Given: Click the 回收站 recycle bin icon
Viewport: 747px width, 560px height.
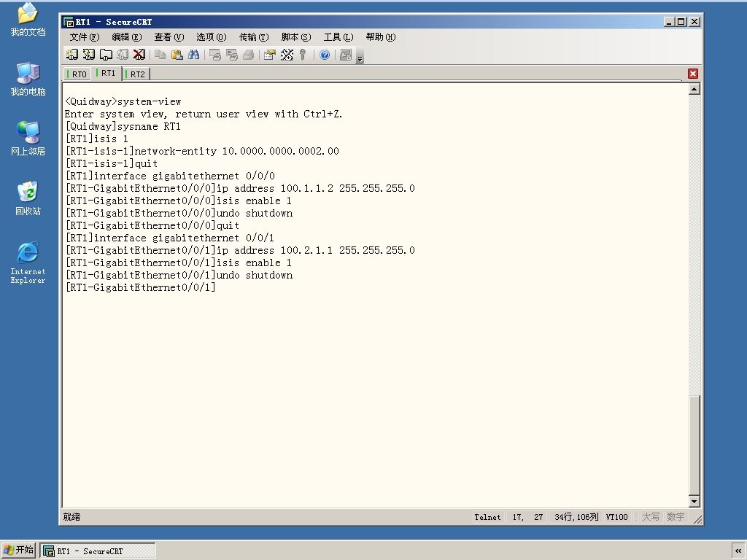Looking at the screenshot, I should pyautogui.click(x=28, y=198).
